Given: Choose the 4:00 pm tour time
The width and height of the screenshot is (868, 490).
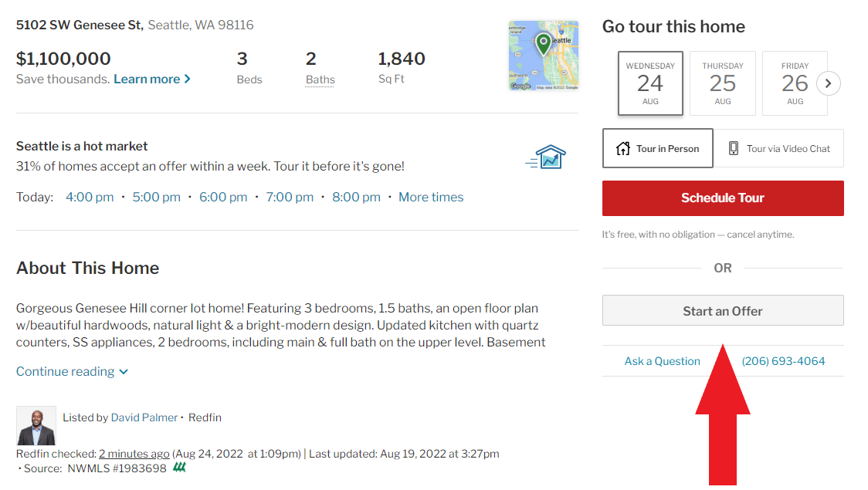Looking at the screenshot, I should pos(90,197).
